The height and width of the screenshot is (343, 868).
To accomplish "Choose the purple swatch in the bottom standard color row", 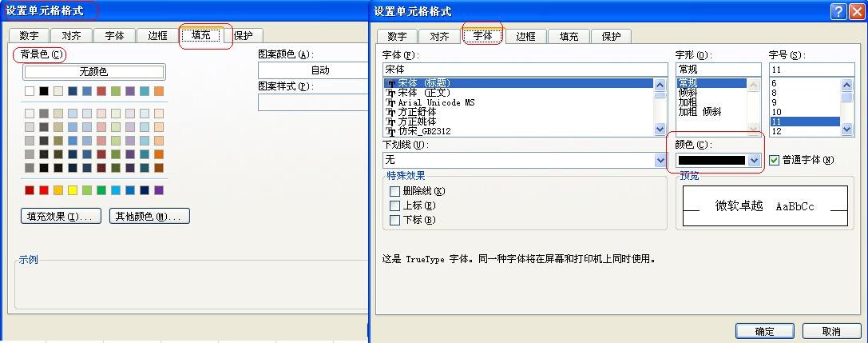I will 159,190.
